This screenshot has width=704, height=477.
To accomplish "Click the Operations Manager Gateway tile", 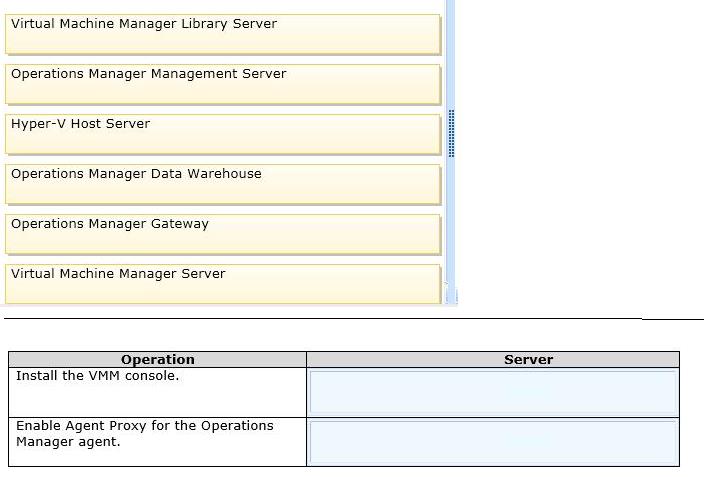I will (223, 234).
